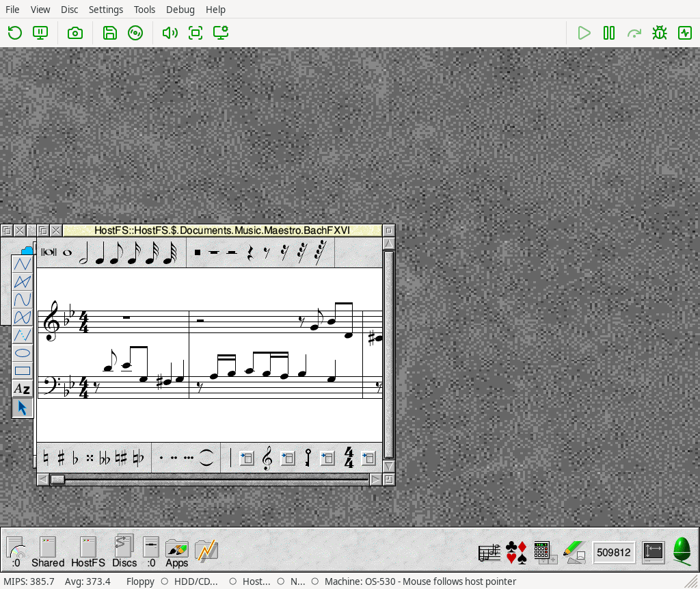Viewport: 700px width, 589px height.
Task: Open popup button right of the 4/4 icon
Action: (368, 458)
